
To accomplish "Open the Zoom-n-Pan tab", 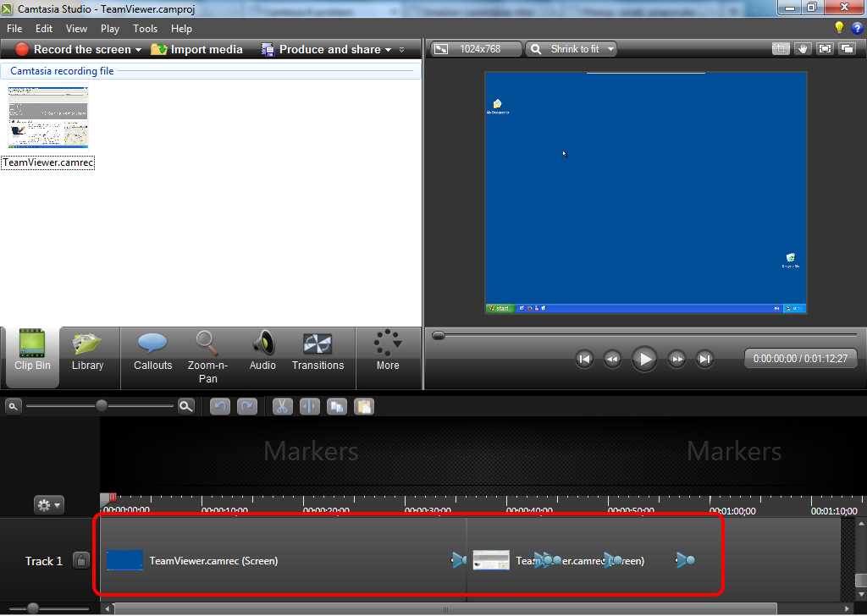I will coord(207,357).
